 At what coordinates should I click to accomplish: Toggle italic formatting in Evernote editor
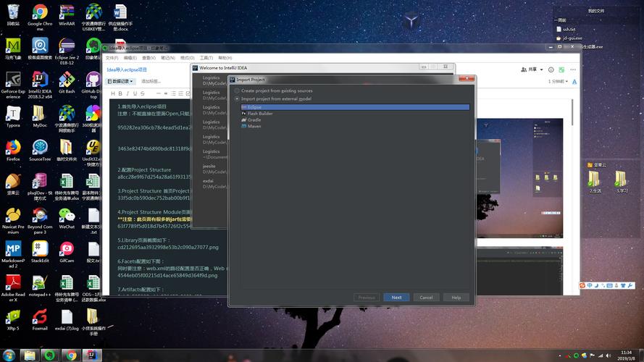point(127,93)
